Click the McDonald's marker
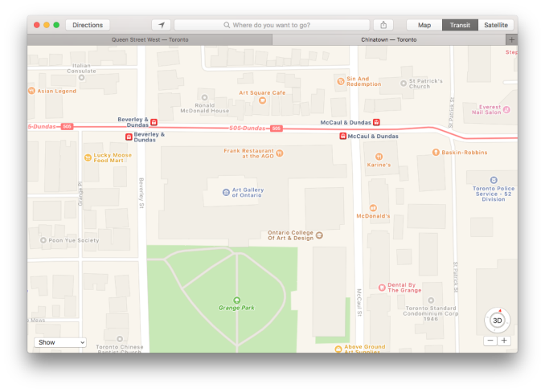Viewport: 545px width, 392px height. [x=373, y=208]
